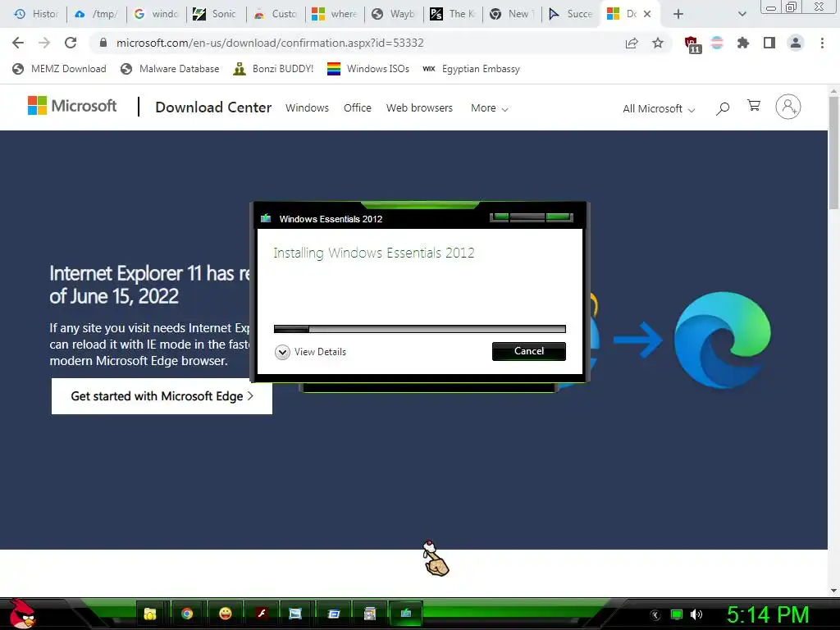Switch to the Wayb tab
The width and height of the screenshot is (840, 630).
tap(394, 14)
